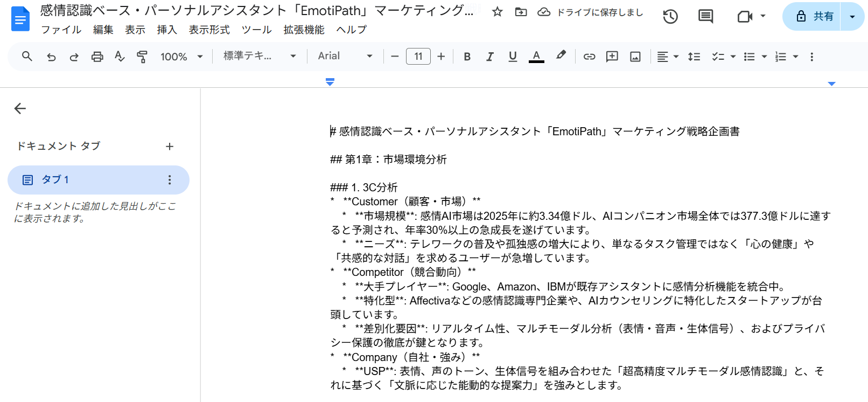This screenshot has height=402, width=868.
Task: Close the document tabs sidebar
Action: tap(20, 108)
